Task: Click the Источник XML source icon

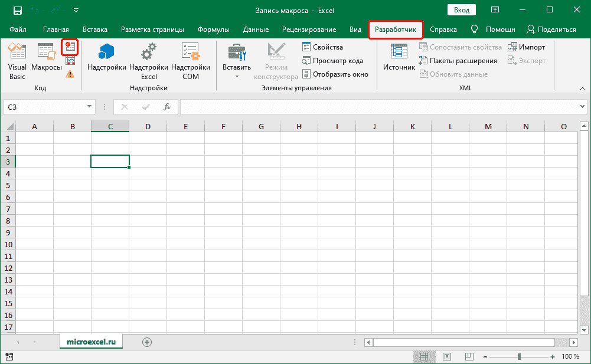Action: coord(399,59)
